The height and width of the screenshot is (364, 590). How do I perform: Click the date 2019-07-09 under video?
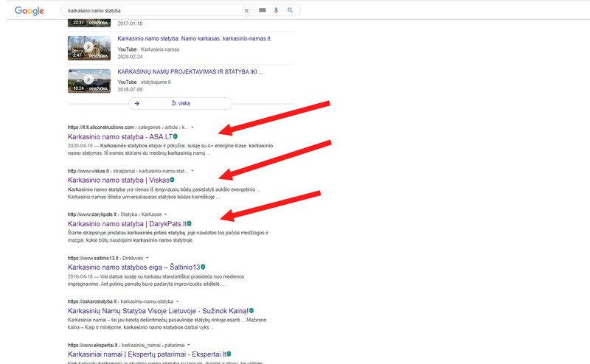click(x=130, y=89)
